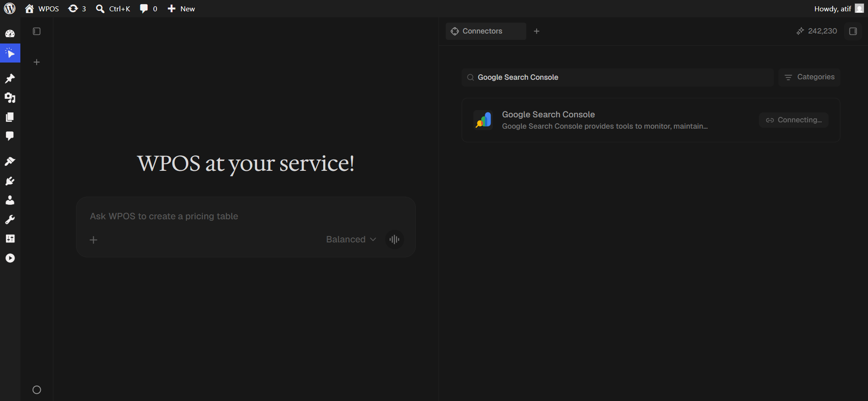The height and width of the screenshot is (401, 868).
Task: Open the New content menu
Action: tap(181, 9)
